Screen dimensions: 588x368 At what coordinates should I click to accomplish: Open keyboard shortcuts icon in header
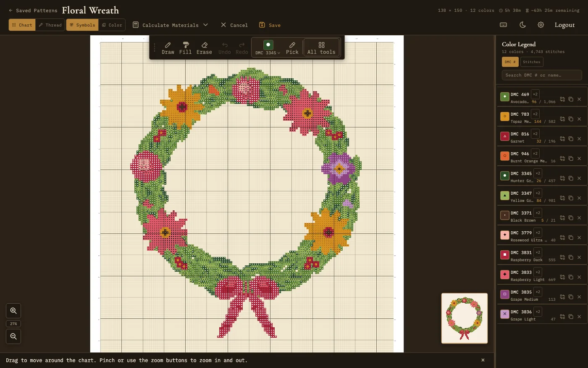point(503,25)
